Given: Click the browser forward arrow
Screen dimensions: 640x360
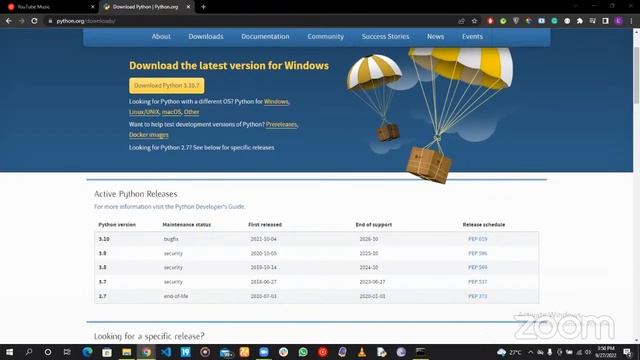Looking at the screenshot, I should pyautogui.click(x=22, y=21).
